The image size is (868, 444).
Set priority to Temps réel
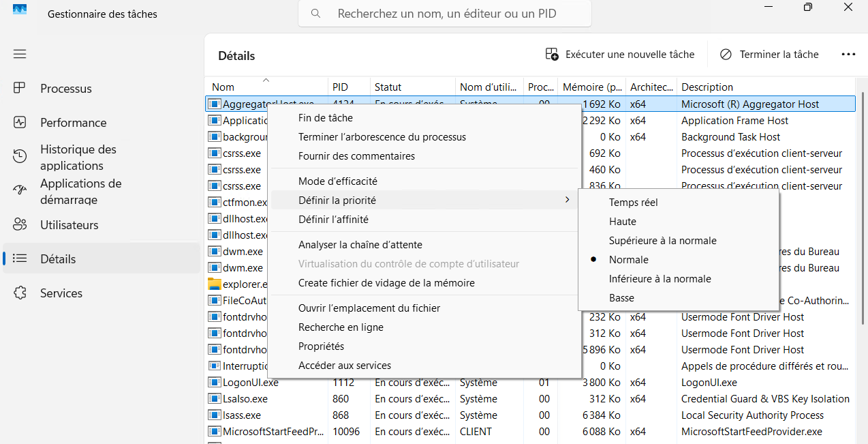633,203
